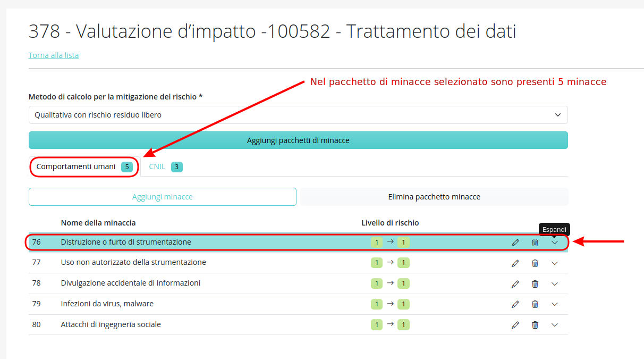Click Livello di rischio column header
Screen dimensions: 644x359
(390, 223)
